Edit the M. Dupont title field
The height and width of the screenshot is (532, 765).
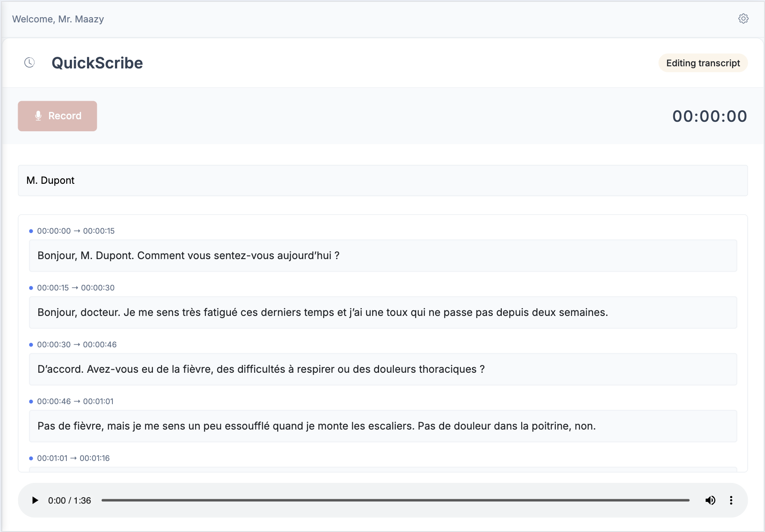(382, 180)
